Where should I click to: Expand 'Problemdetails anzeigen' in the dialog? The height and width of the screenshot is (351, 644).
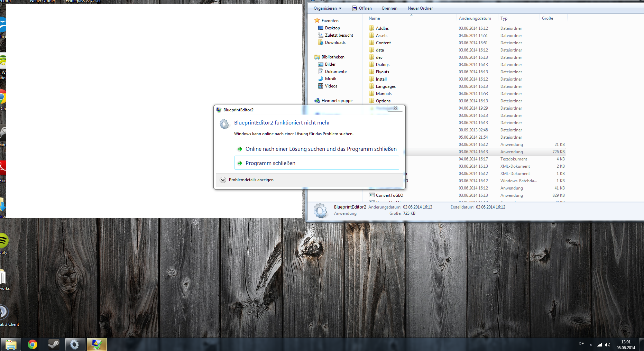pos(247,180)
